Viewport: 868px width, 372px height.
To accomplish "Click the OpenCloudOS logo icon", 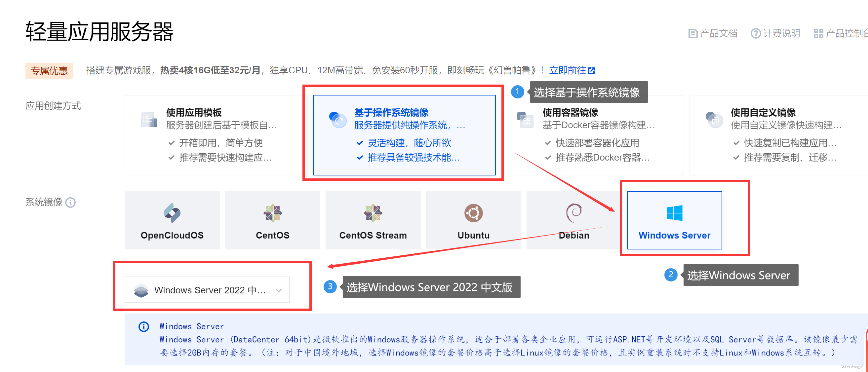I will (172, 213).
